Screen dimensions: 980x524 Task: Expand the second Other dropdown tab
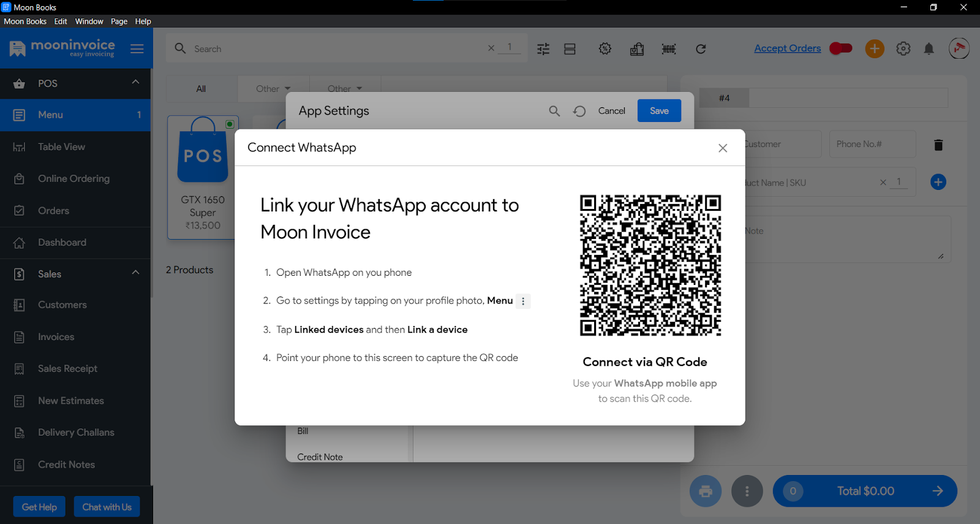345,89
